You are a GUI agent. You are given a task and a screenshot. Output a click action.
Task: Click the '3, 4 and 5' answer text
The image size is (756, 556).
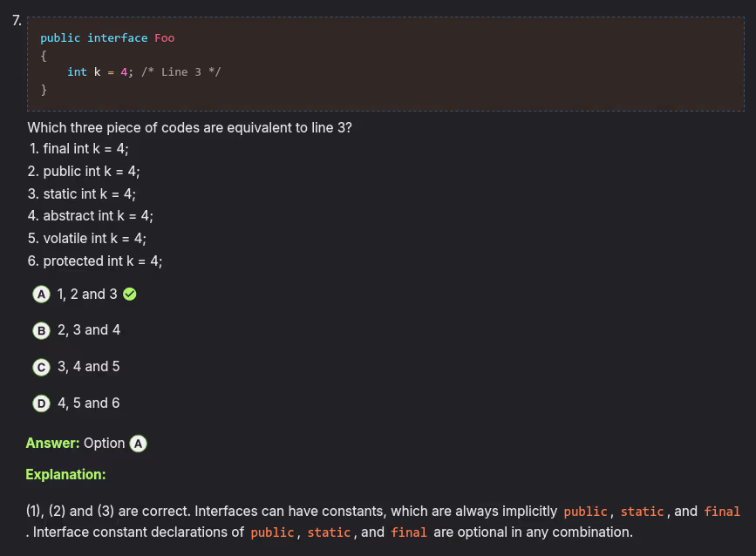89,367
